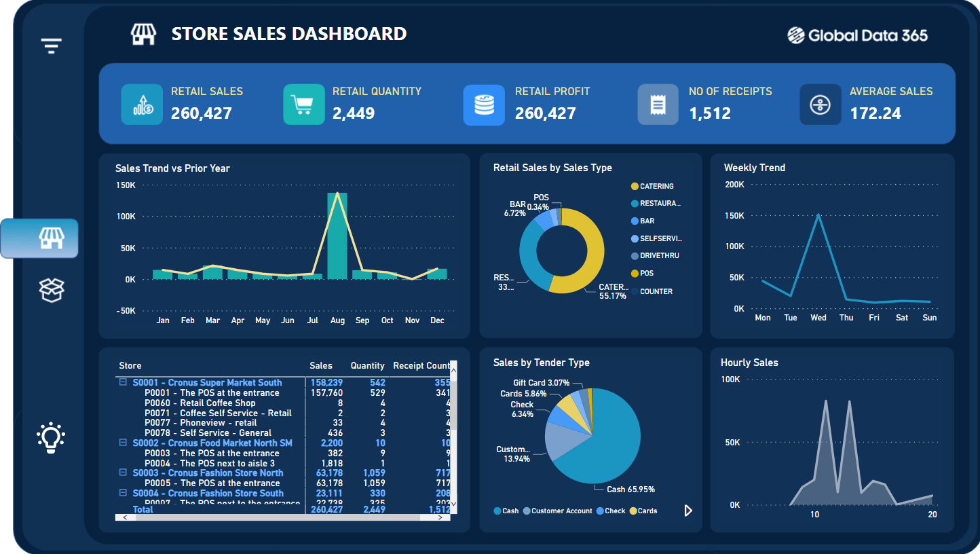Select the December bar in Sales Trend

(437, 274)
